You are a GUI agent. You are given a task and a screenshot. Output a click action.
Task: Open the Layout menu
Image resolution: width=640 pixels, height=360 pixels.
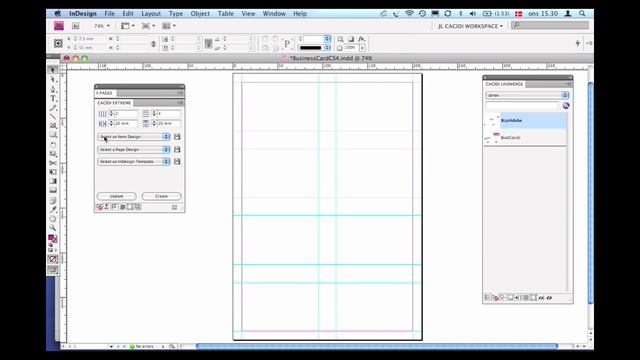[151, 13]
